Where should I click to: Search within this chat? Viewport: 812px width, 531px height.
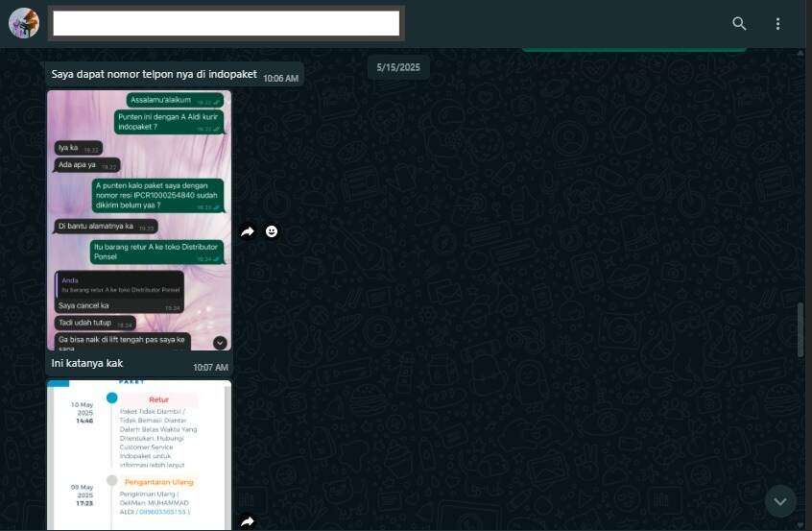coord(739,23)
